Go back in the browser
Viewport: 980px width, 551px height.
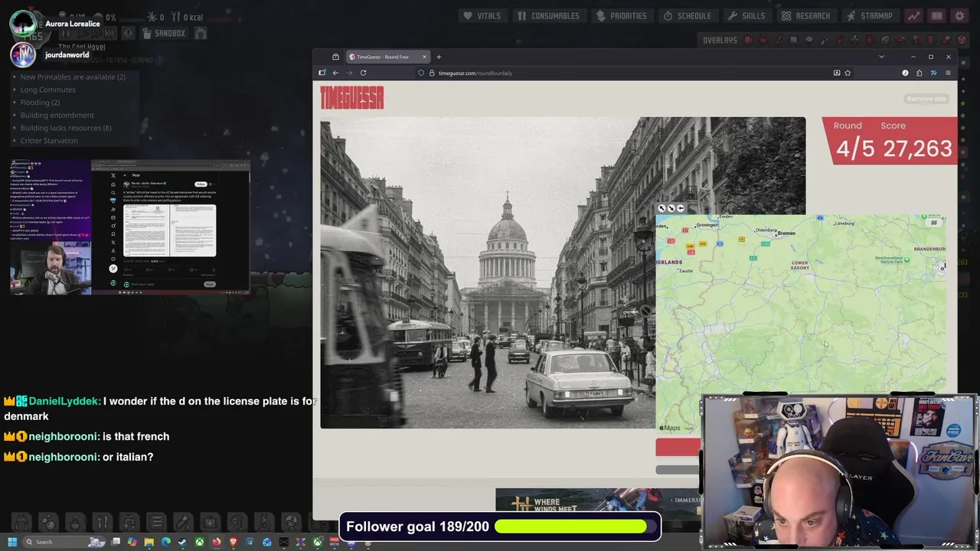[x=335, y=73]
